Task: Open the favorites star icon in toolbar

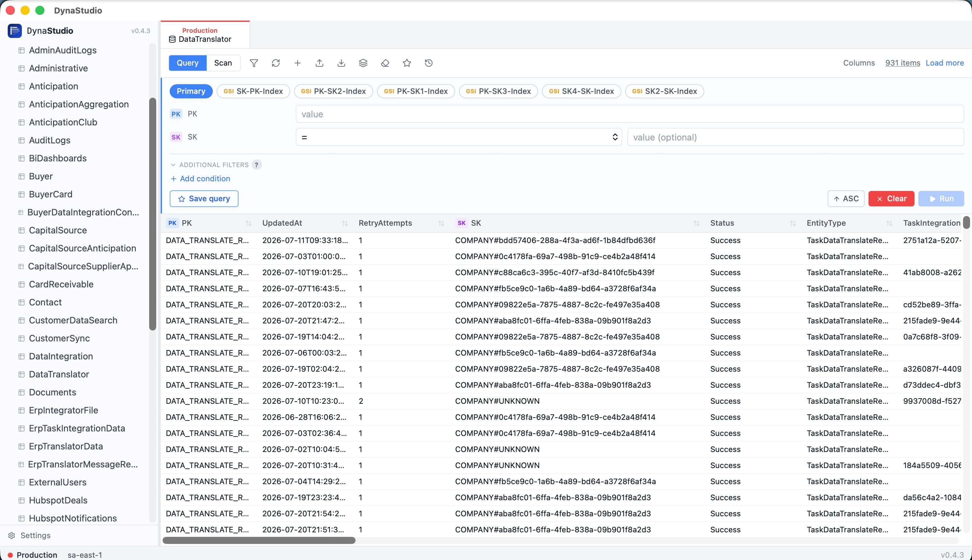Action: (407, 63)
